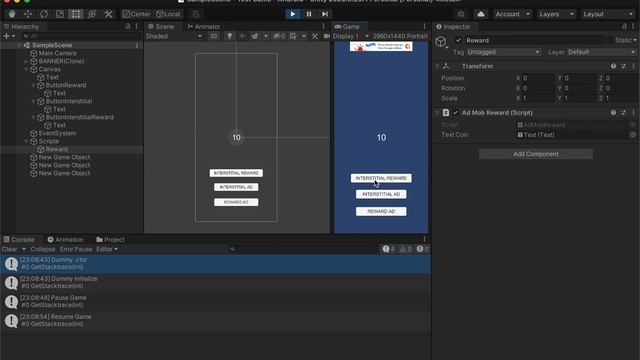Toggle Ad Mob Reward script enabled

tap(456, 113)
